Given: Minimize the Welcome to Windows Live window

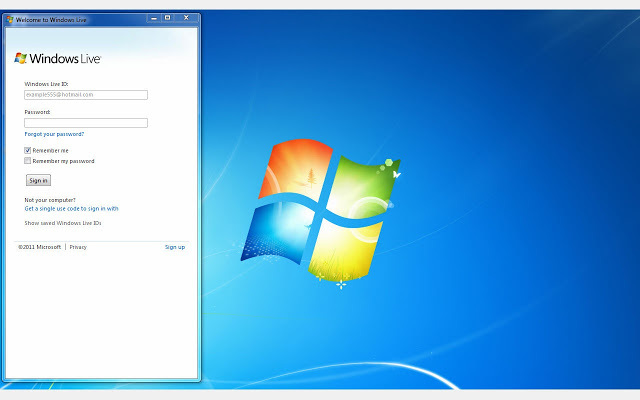Looking at the screenshot, I should [x=154, y=18].
